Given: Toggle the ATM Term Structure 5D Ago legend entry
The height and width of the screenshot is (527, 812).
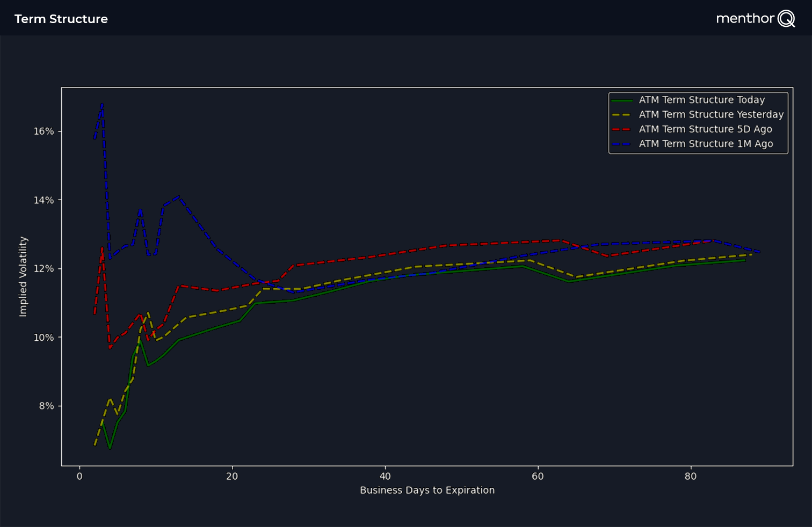Looking at the screenshot, I should (x=705, y=129).
